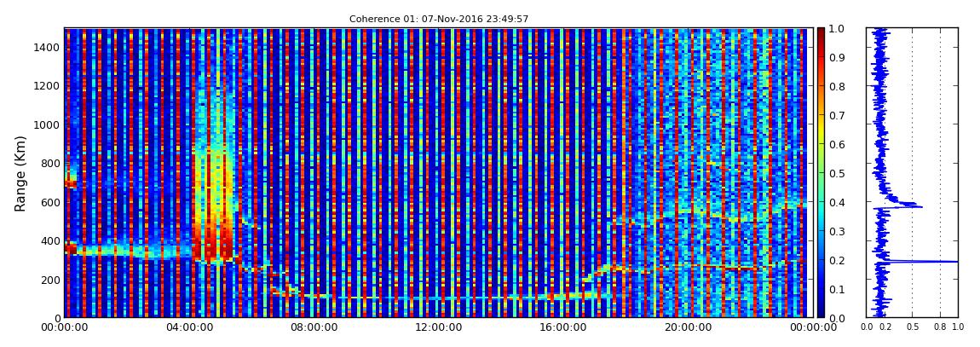Click the colorbar at the 0.1 level
Viewport: 980px width, 347px height.
(x=821, y=289)
